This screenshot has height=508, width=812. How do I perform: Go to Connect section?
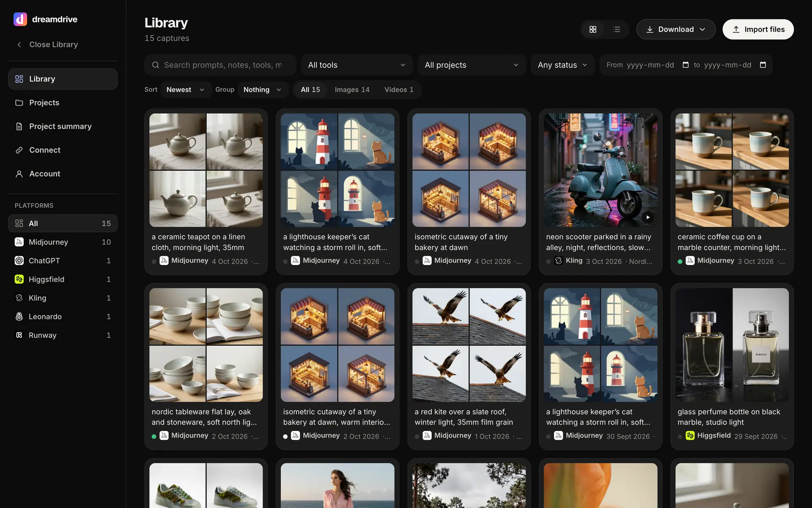[x=63, y=150]
